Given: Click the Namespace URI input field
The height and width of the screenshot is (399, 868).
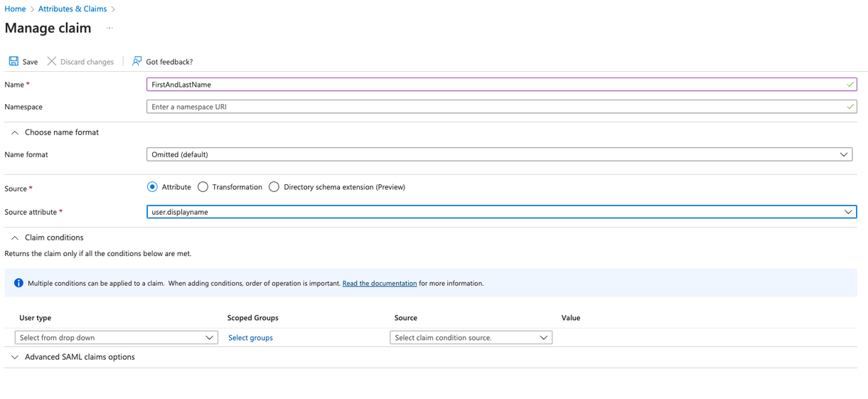Looking at the screenshot, I should point(501,107).
